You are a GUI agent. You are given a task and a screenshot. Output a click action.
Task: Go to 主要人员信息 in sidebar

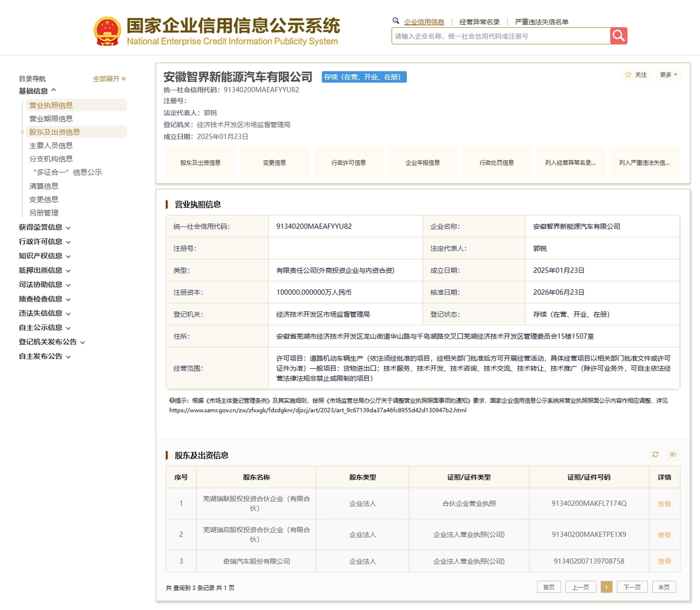(x=51, y=145)
